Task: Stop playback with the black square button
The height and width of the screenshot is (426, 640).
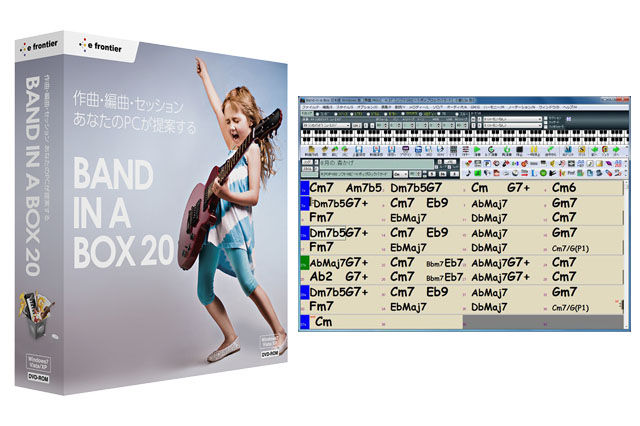Action: point(520,150)
